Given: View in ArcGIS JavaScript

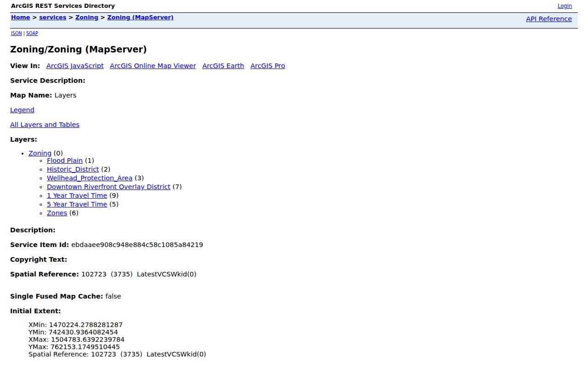Looking at the screenshot, I should (x=75, y=66).
